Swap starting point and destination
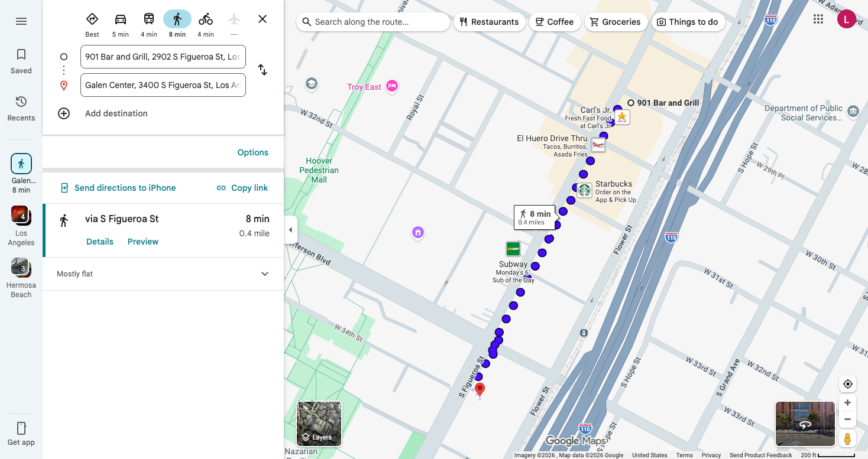The image size is (868, 459). [263, 70]
